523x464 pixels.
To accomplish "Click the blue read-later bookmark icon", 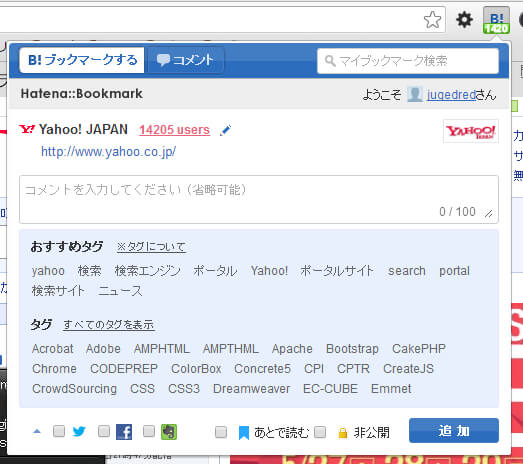I will [244, 433].
